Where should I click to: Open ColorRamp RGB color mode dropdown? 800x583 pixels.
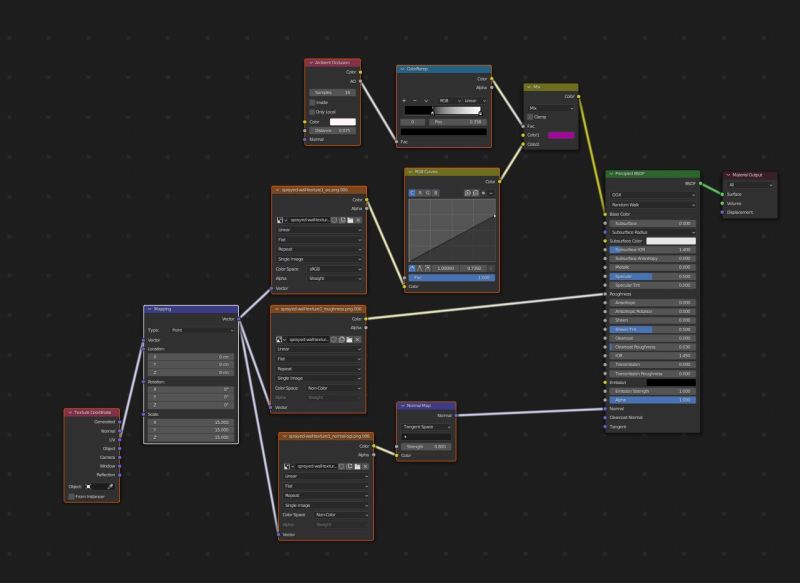[449, 100]
